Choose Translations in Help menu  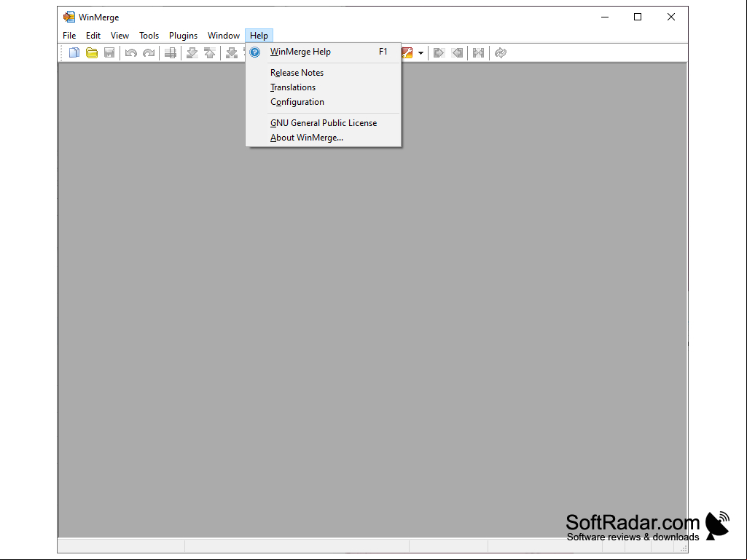pos(324,87)
